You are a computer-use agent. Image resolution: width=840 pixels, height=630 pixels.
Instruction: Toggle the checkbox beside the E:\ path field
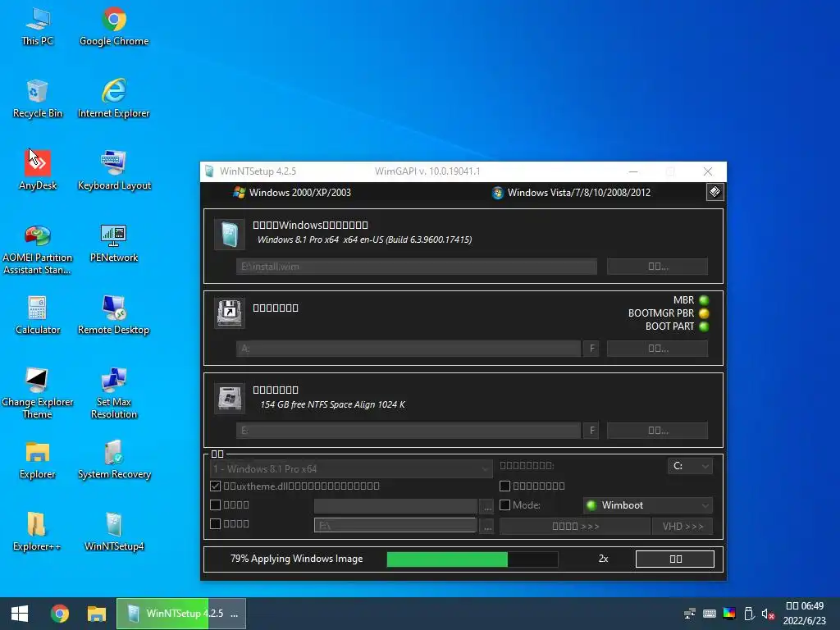pyautogui.click(x=216, y=523)
